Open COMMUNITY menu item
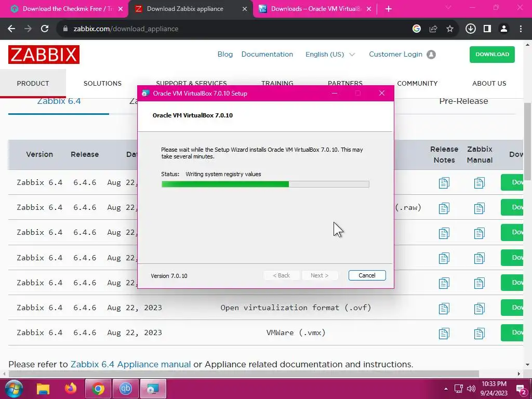Image resolution: width=532 pixels, height=399 pixels. 417,83
